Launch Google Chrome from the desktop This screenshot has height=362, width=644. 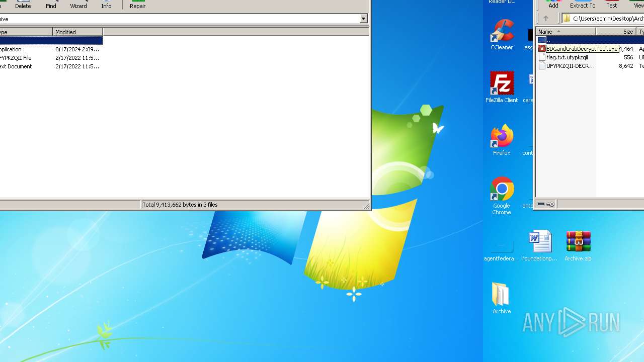pyautogui.click(x=502, y=196)
